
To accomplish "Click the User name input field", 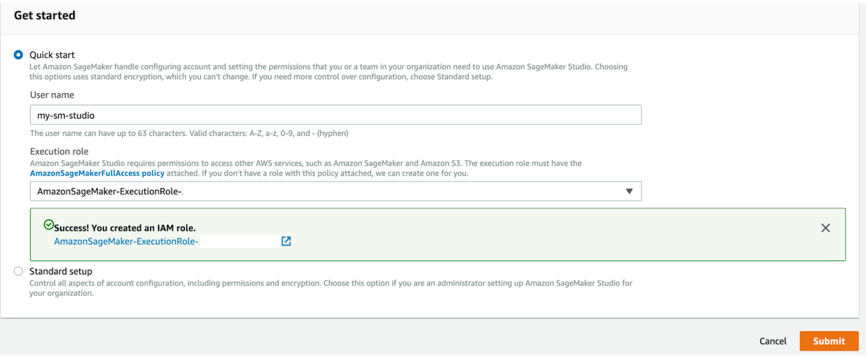I will [335, 115].
